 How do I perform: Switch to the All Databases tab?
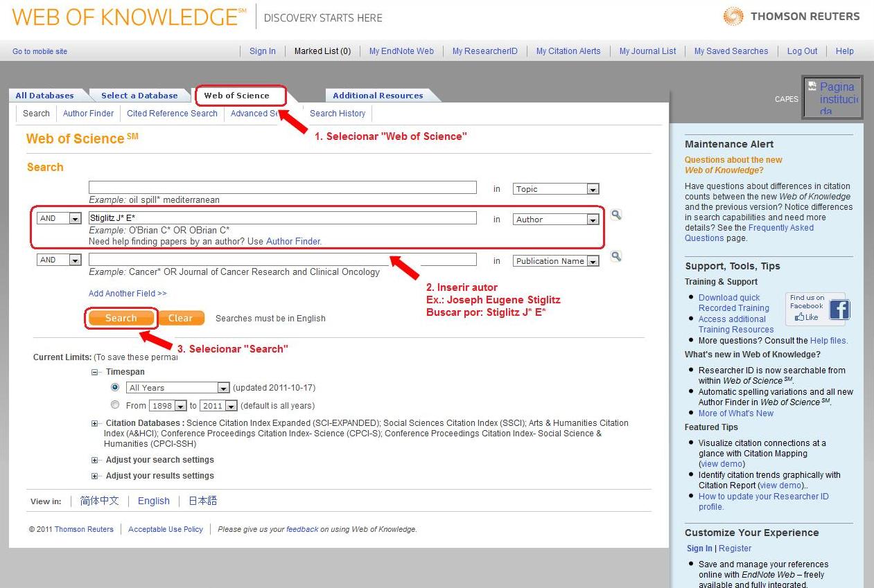44,96
